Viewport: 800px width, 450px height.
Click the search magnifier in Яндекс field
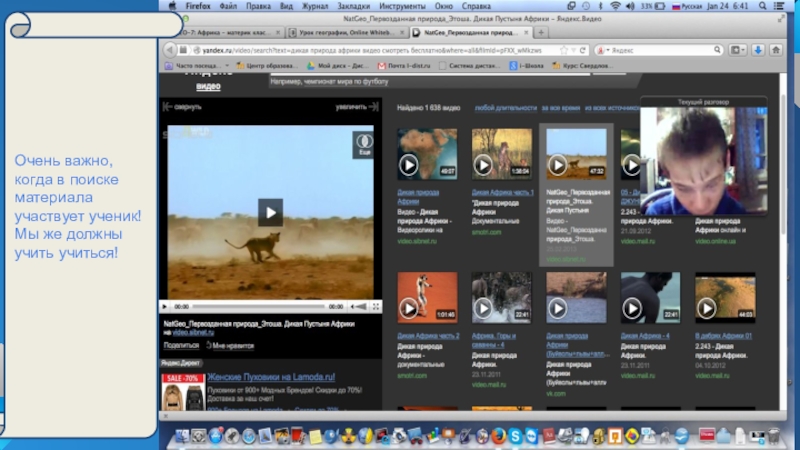(x=717, y=50)
